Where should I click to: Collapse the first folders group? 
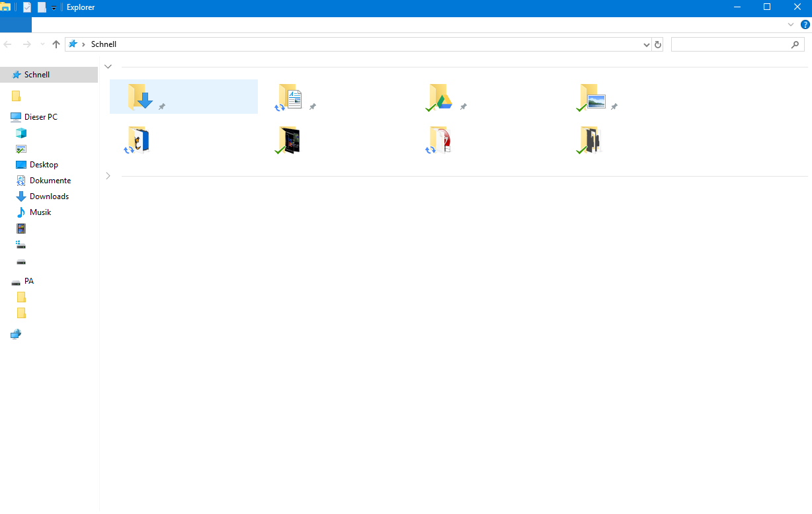coord(108,66)
